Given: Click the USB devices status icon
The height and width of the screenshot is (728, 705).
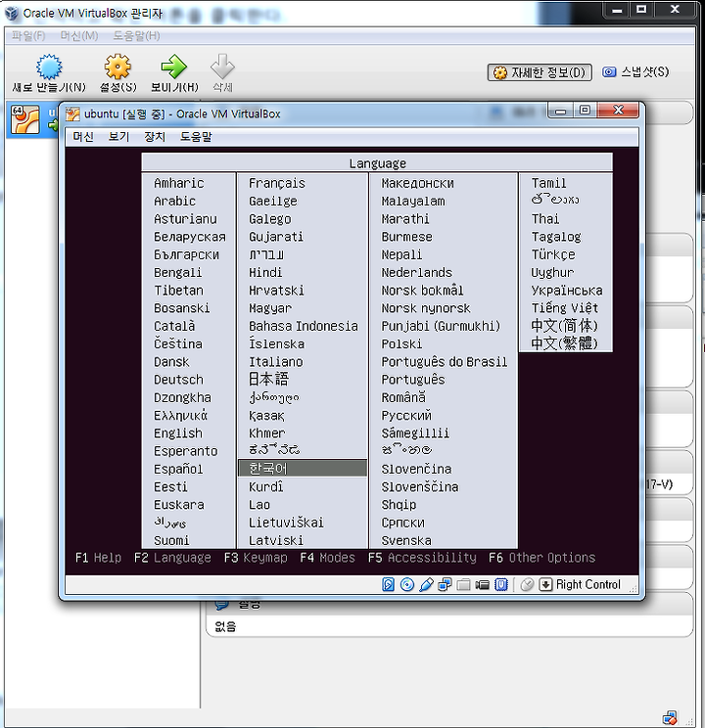Looking at the screenshot, I should 426,584.
